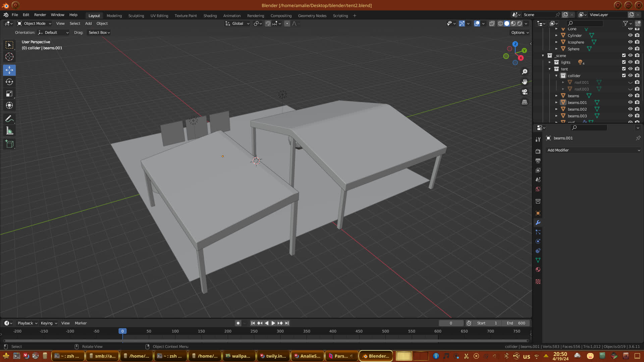Activate the Measure tool
The width and height of the screenshot is (644, 362).
pos(9,131)
